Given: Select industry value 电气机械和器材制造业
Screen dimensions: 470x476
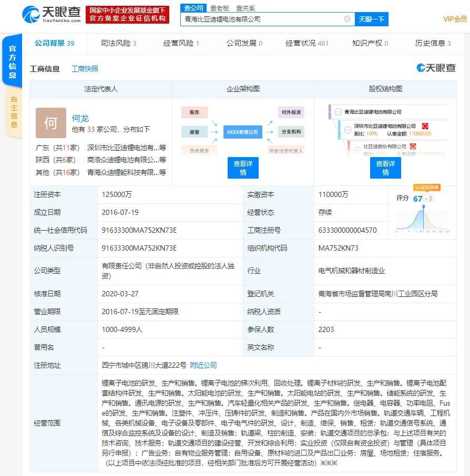Looking at the screenshot, I should [x=352, y=271].
